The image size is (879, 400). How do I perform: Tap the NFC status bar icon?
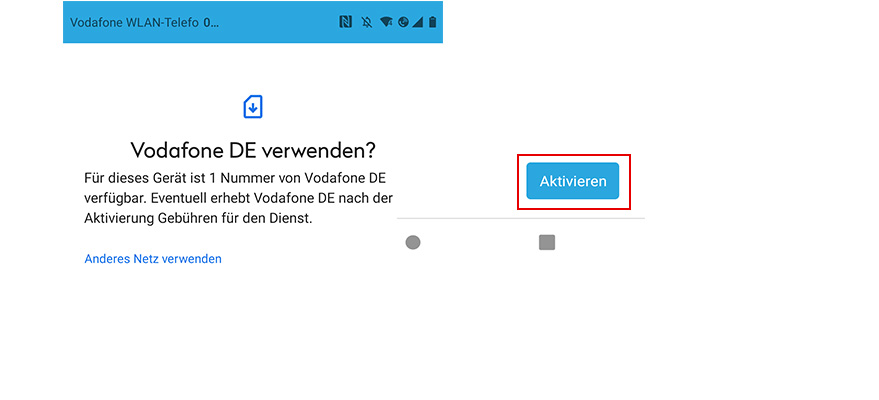pos(345,22)
